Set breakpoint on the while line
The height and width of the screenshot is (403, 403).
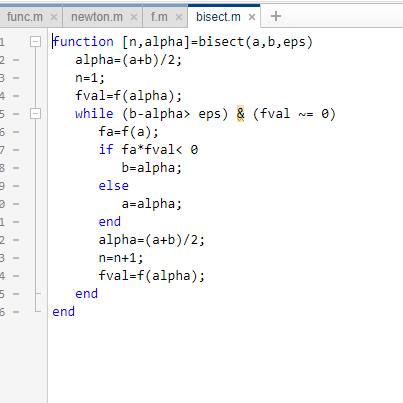click(x=16, y=114)
